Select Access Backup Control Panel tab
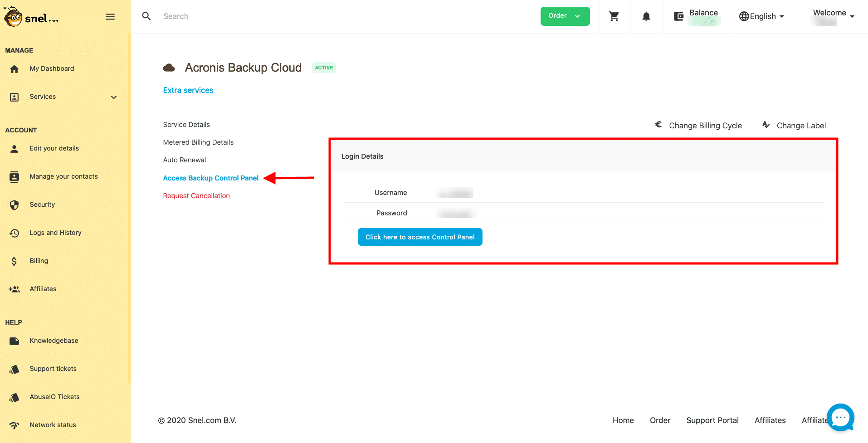 tap(211, 178)
